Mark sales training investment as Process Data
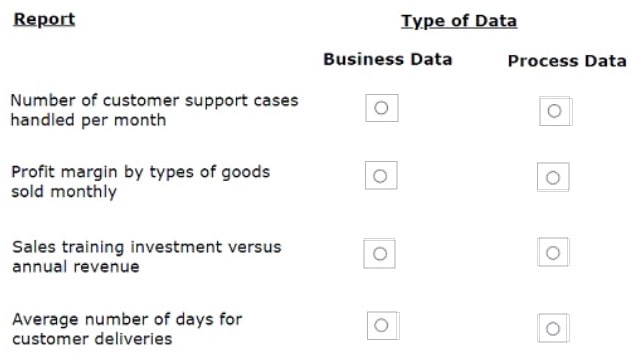 [553, 253]
